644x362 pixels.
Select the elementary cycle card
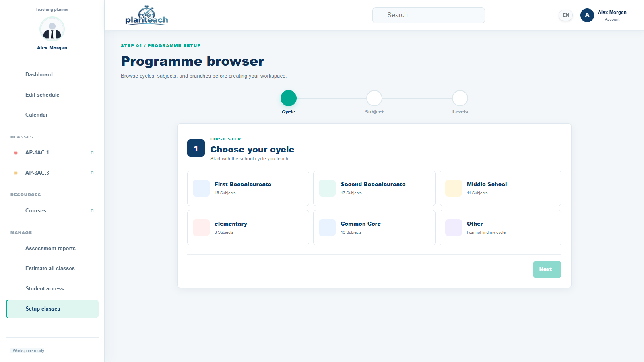[248, 228]
